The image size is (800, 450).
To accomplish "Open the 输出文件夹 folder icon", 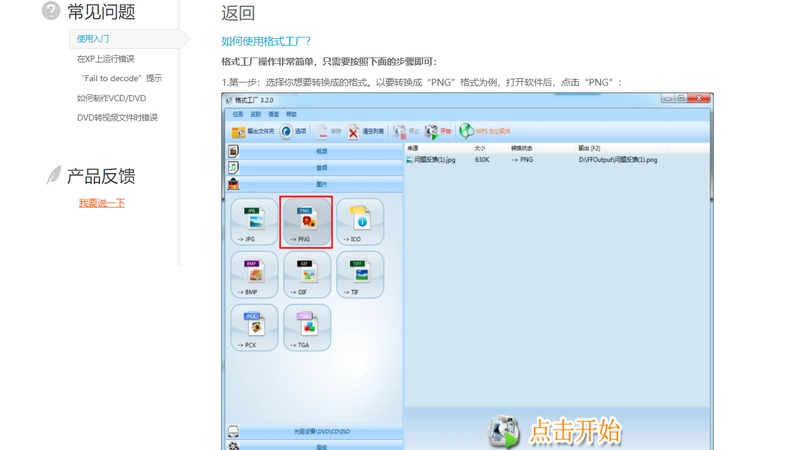I will point(238,132).
